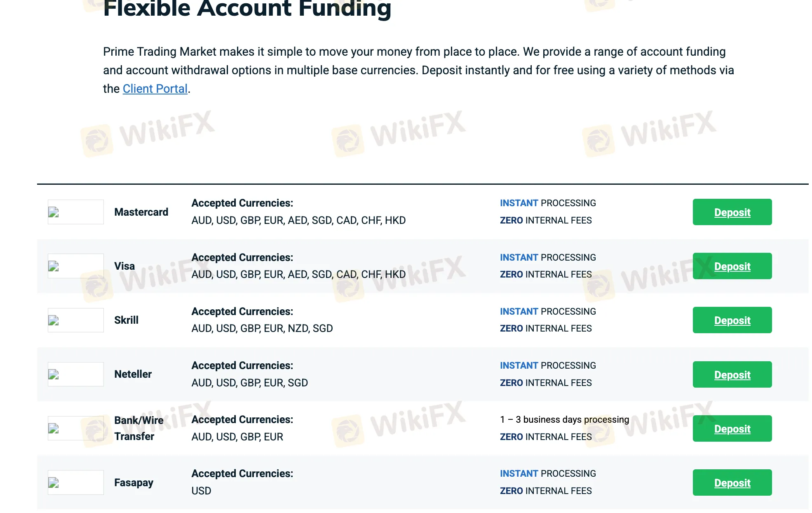Click the Skrill method label
Viewport: 812px width, 513px height.
tap(126, 320)
